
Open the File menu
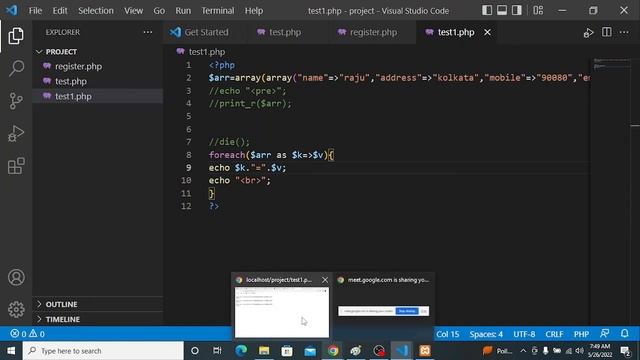(x=35, y=11)
